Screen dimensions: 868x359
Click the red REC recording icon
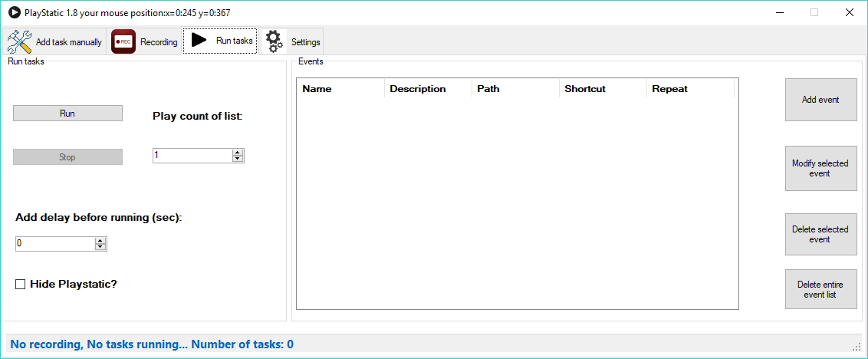tap(123, 41)
